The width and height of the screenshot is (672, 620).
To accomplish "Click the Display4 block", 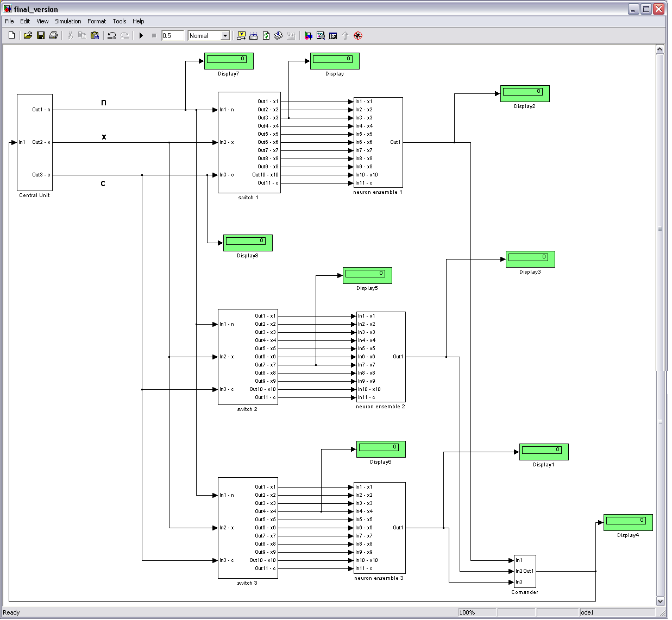I will [628, 522].
